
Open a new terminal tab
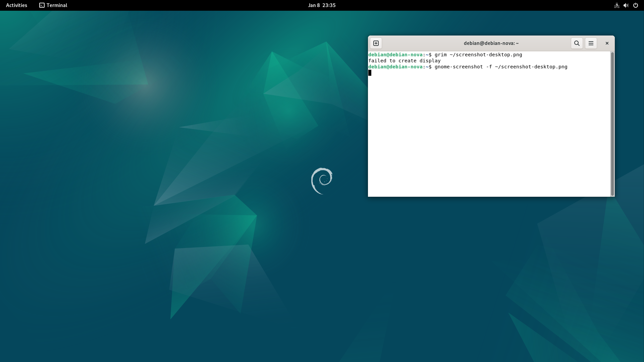click(x=376, y=43)
